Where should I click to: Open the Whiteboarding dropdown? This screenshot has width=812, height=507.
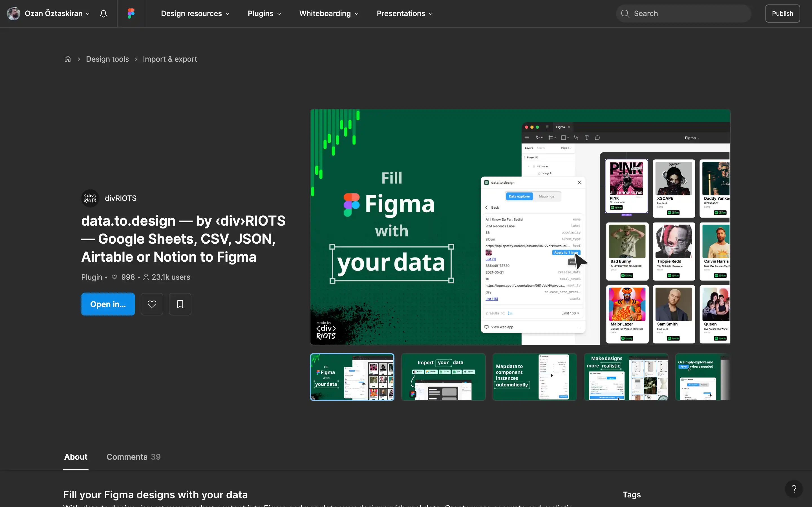(x=328, y=14)
